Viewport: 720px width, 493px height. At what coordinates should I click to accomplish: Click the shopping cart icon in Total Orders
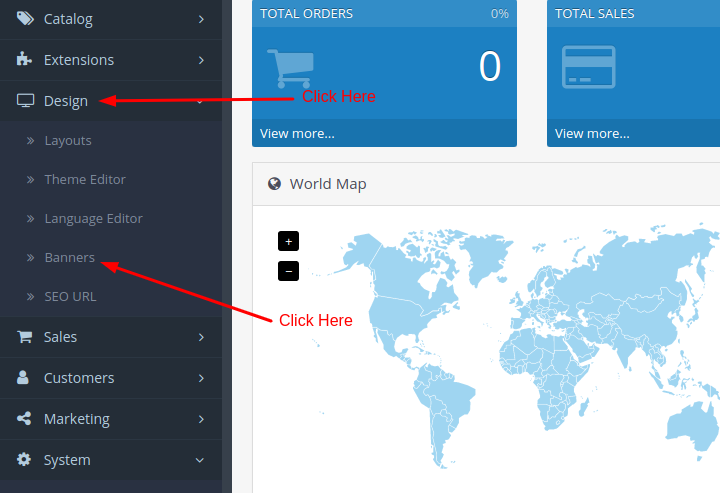[x=290, y=68]
